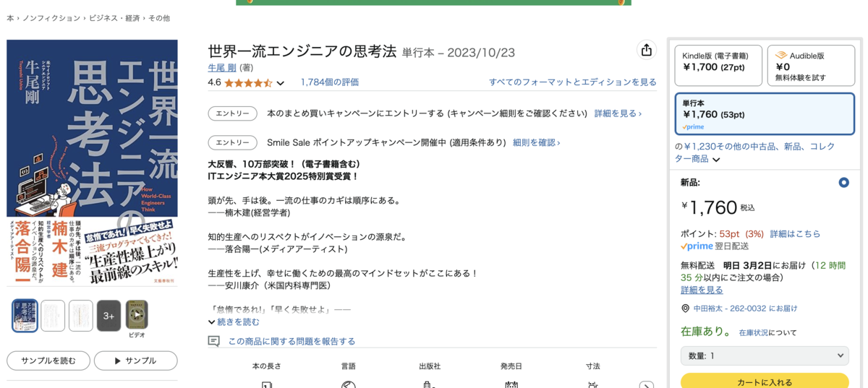The image size is (868, 388).
Task: Open the 3+ more images thumbnail
Action: coord(109,316)
